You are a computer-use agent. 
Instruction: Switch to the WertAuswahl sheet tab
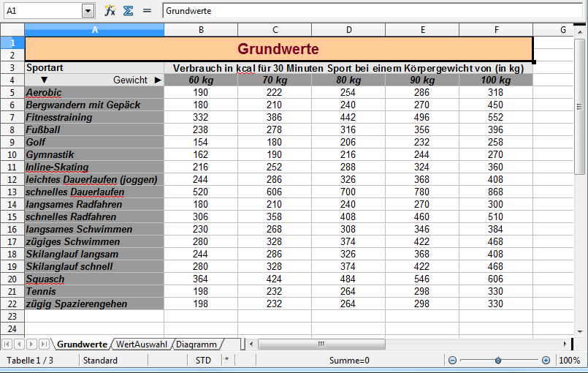click(141, 344)
